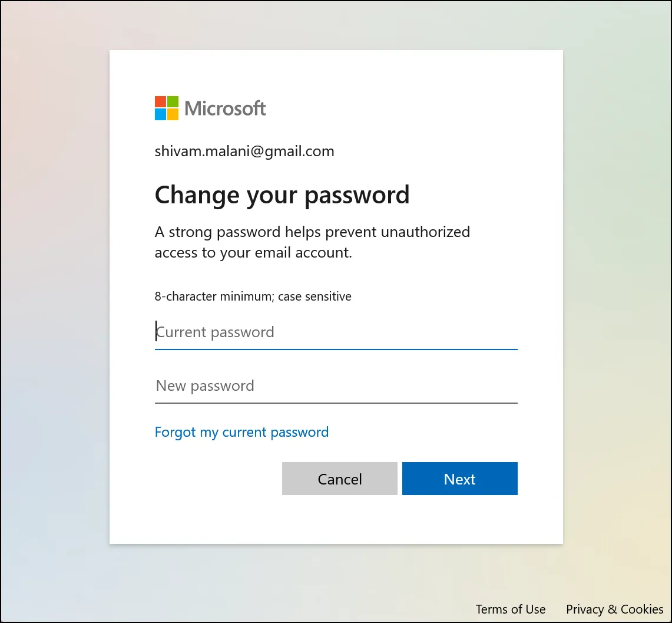
Task: Focus the Current password field
Action: (x=336, y=332)
